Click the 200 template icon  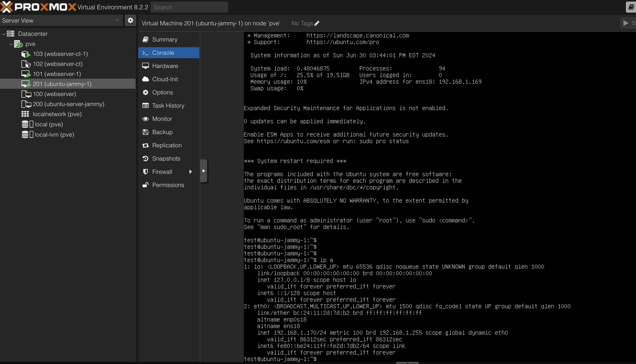26,104
